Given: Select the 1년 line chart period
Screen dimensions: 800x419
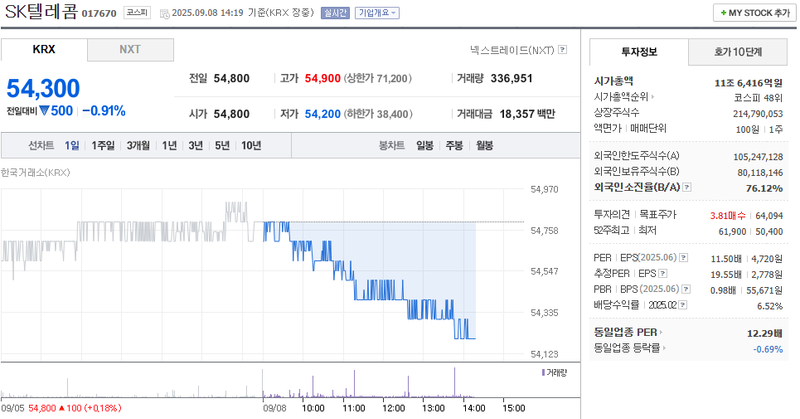Looking at the screenshot, I should tap(169, 145).
